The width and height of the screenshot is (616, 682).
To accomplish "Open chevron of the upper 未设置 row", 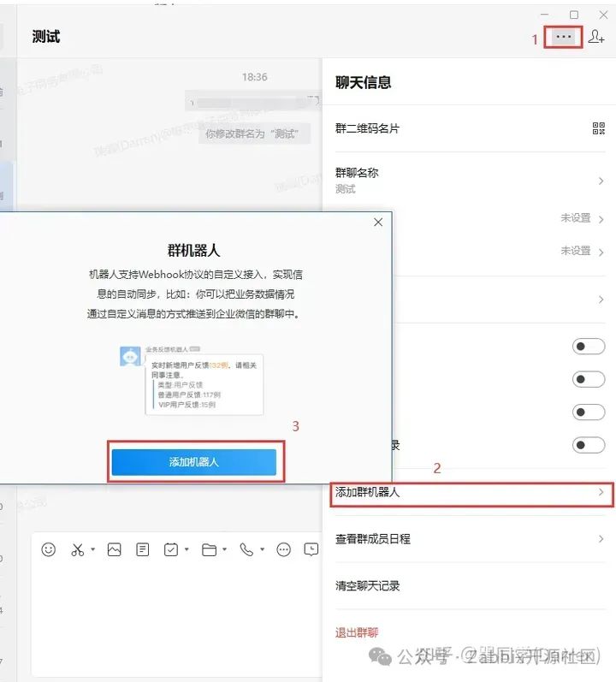I will (601, 219).
